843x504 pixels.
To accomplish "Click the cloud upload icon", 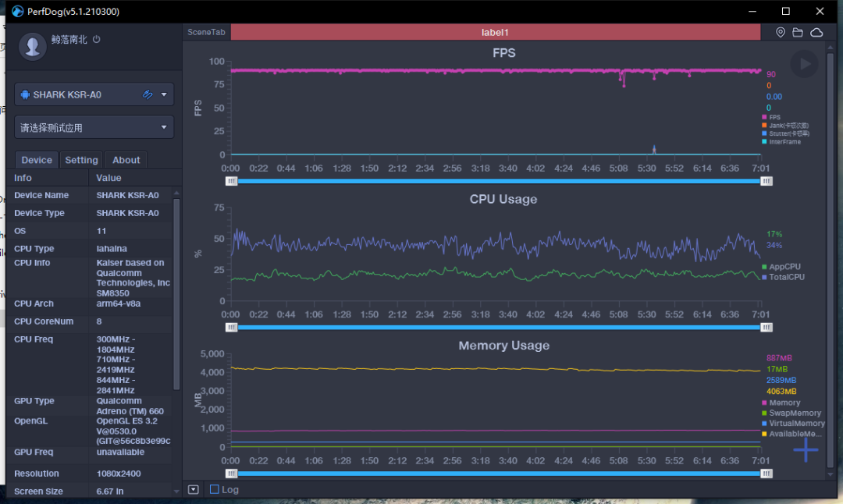I will pos(816,32).
